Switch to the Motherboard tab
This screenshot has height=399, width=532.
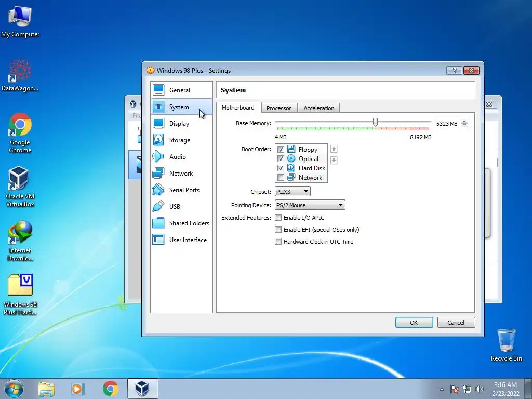[238, 108]
